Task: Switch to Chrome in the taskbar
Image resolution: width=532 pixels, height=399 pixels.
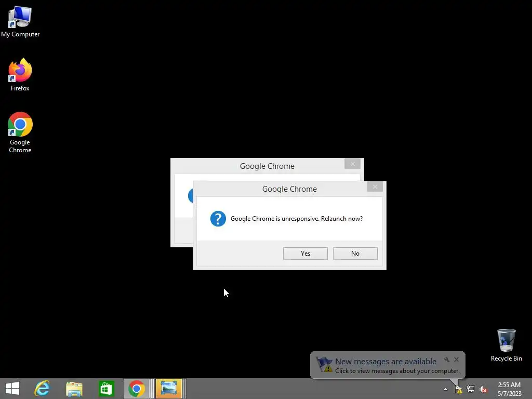Action: click(137, 389)
